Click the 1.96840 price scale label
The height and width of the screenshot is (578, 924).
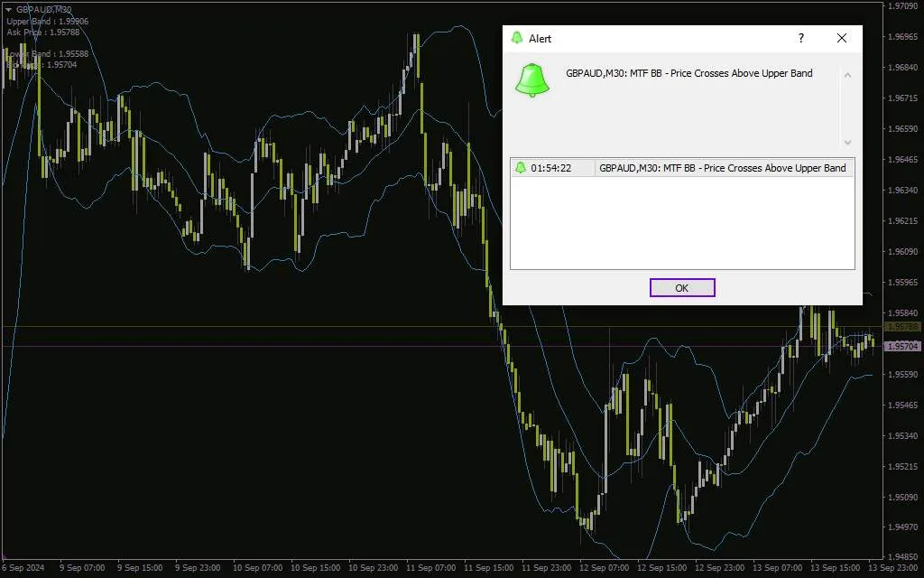coord(902,67)
